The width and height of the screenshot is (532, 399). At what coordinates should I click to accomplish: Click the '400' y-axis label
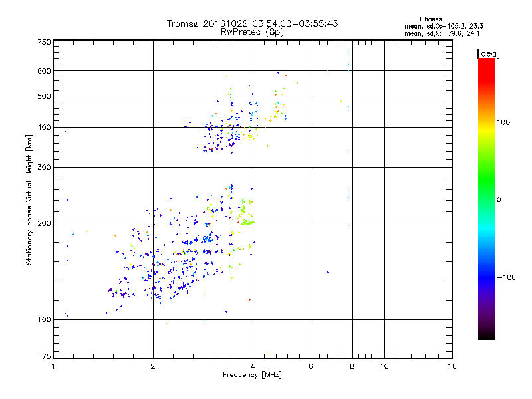click(x=44, y=127)
